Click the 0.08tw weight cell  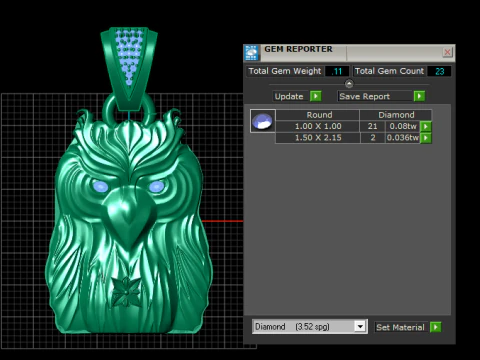point(403,126)
